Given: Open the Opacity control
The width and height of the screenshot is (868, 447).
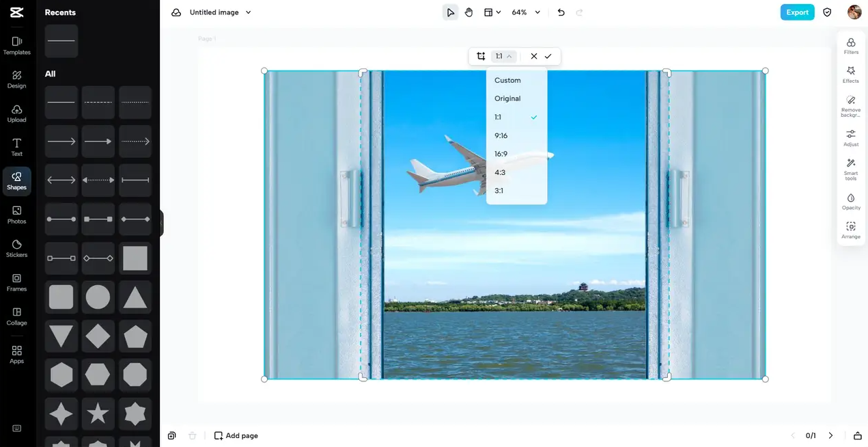Looking at the screenshot, I should 851,201.
